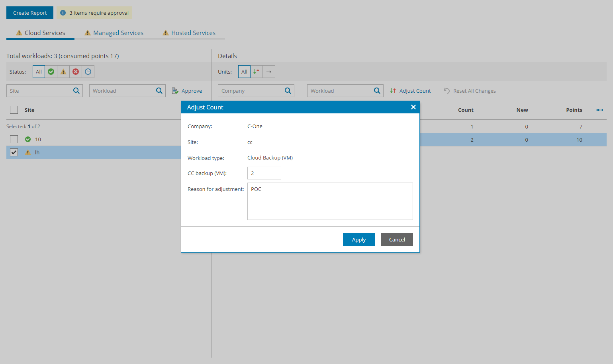The height and width of the screenshot is (364, 613).
Task: Filter workloads by approved green status
Action: click(51, 72)
